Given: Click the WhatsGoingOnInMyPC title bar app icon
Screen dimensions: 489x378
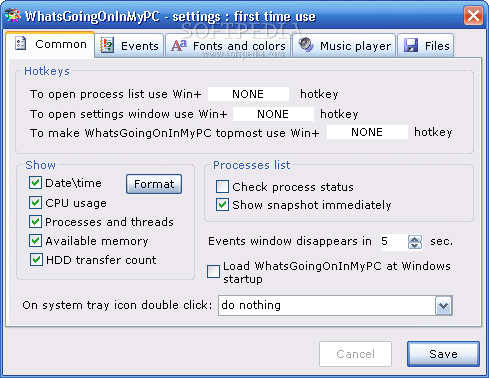Looking at the screenshot, I should 12,15.
